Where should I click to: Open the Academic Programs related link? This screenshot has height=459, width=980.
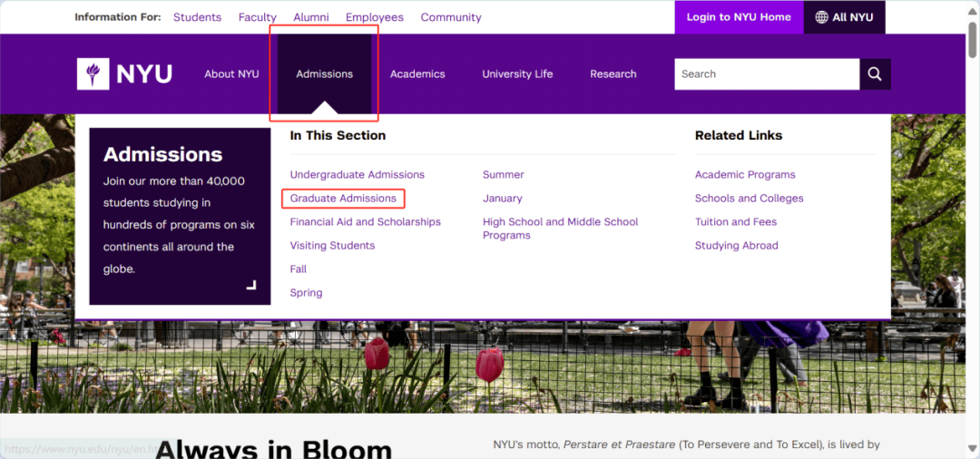point(745,175)
